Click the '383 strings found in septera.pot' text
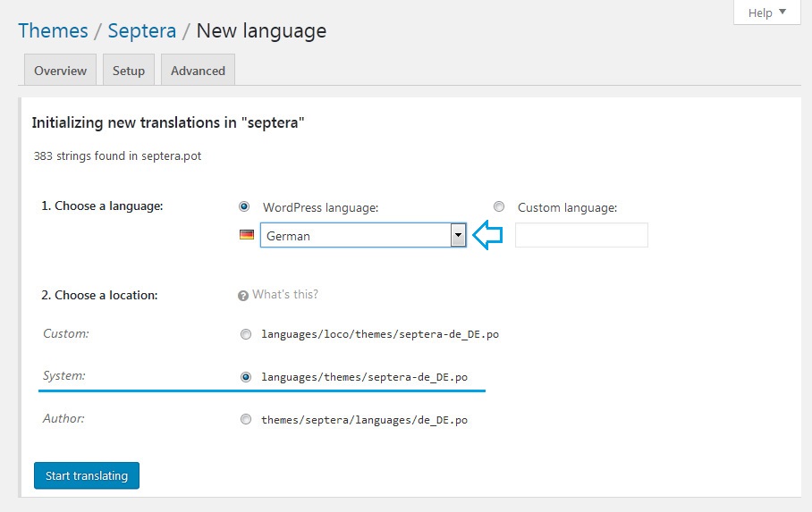This screenshot has height=512, width=812. 117,155
